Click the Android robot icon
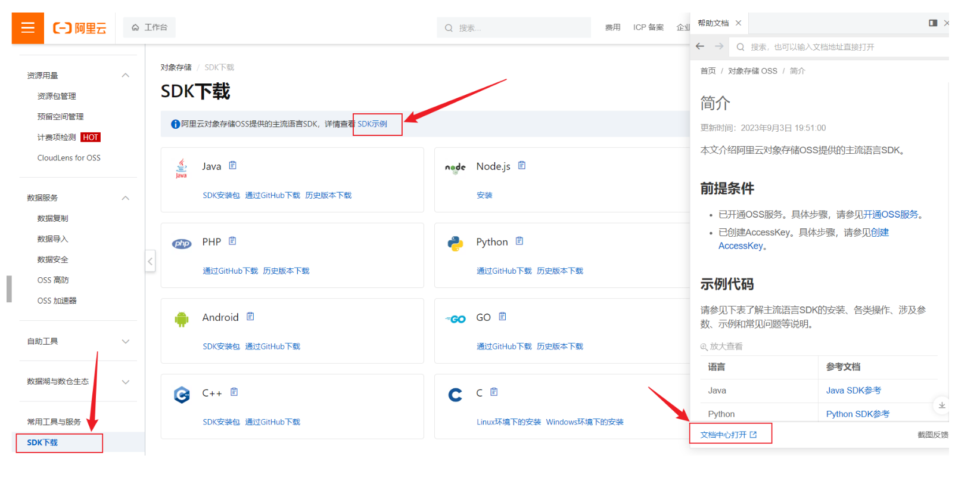This screenshot has width=980, height=477. [182, 320]
